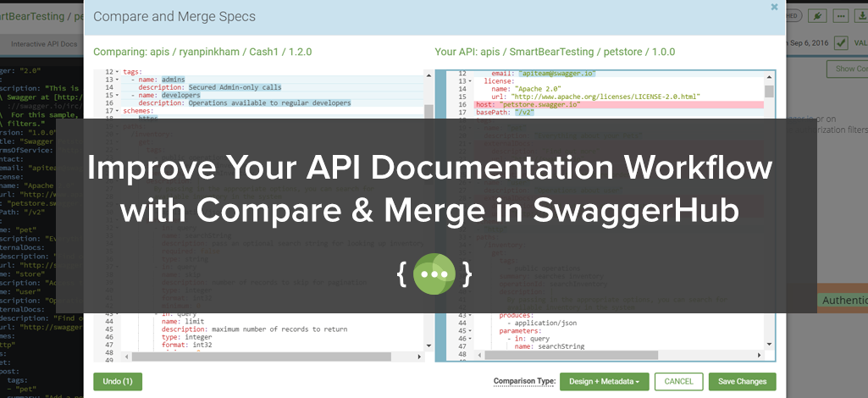Click the highlighted host: "petstore.swagger.io" line
The height and width of the screenshot is (398, 868).
click(x=618, y=104)
